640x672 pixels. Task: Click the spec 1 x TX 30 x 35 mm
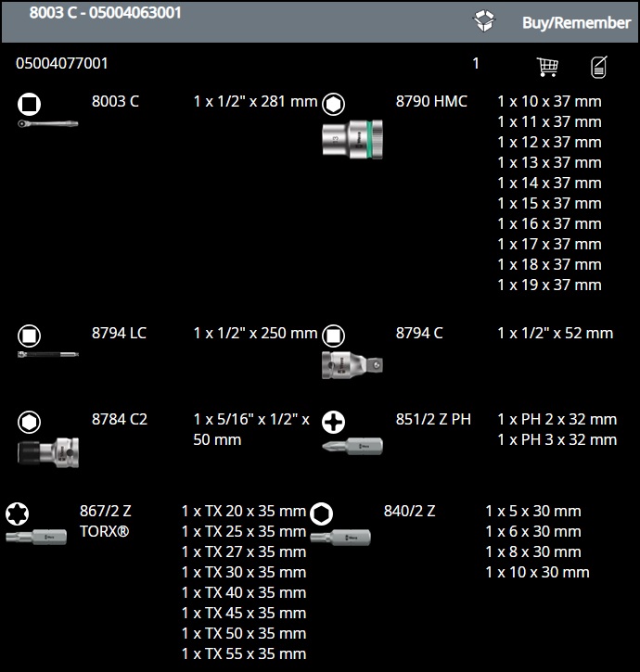[x=244, y=572]
